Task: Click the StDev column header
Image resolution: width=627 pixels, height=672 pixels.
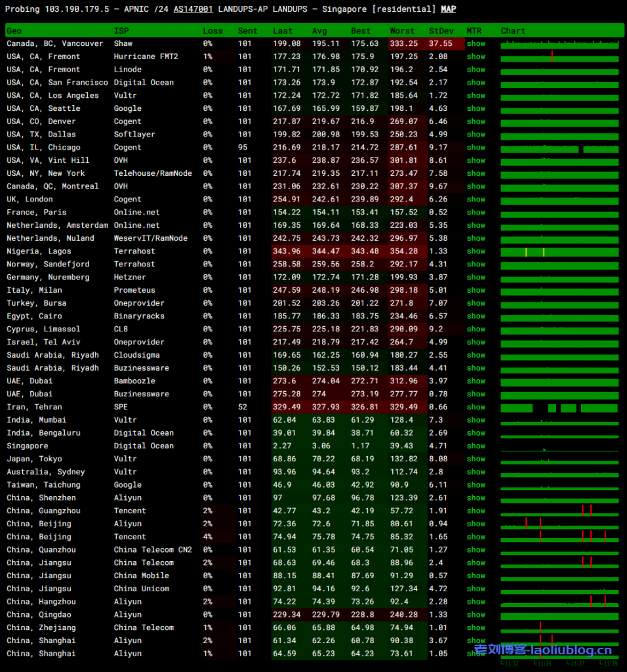Action: tap(440, 31)
